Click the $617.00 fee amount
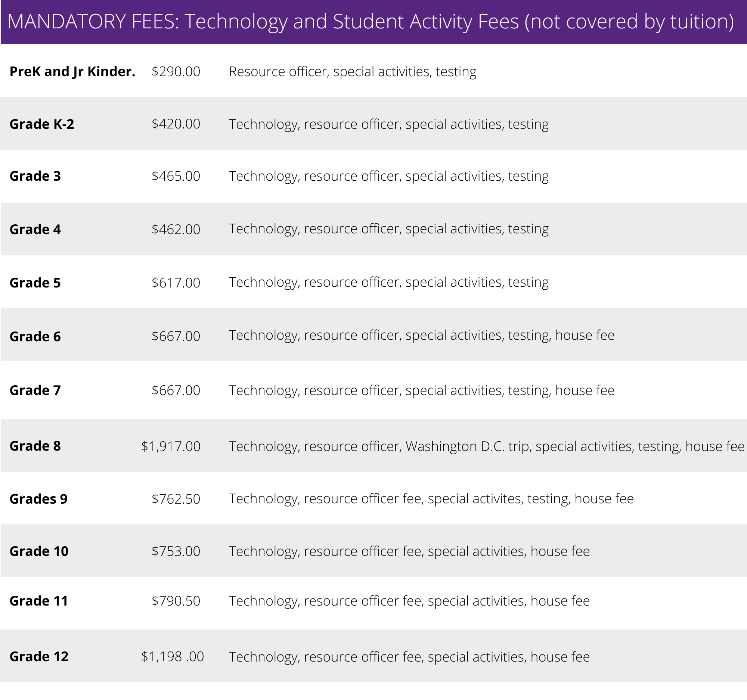The height and width of the screenshot is (700, 747). (x=176, y=283)
